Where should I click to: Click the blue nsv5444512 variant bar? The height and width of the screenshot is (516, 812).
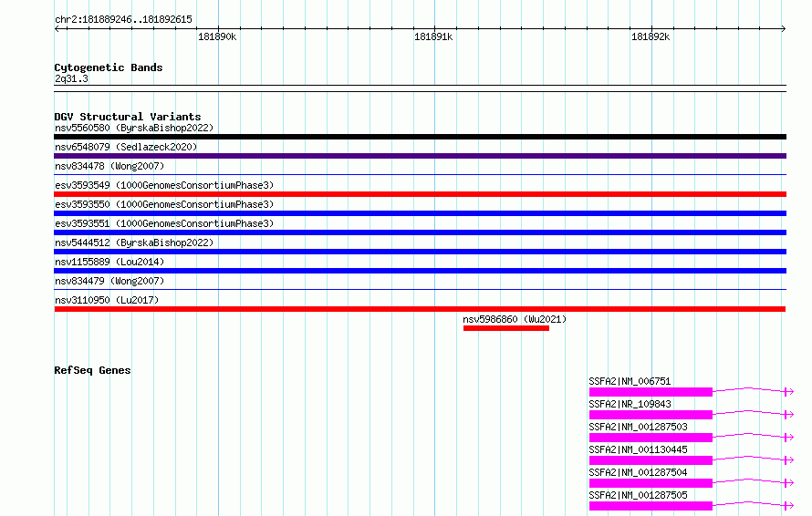[x=420, y=252]
